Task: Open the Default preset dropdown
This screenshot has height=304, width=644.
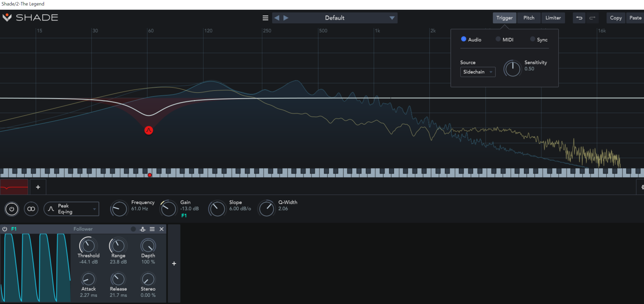Action: click(x=335, y=18)
